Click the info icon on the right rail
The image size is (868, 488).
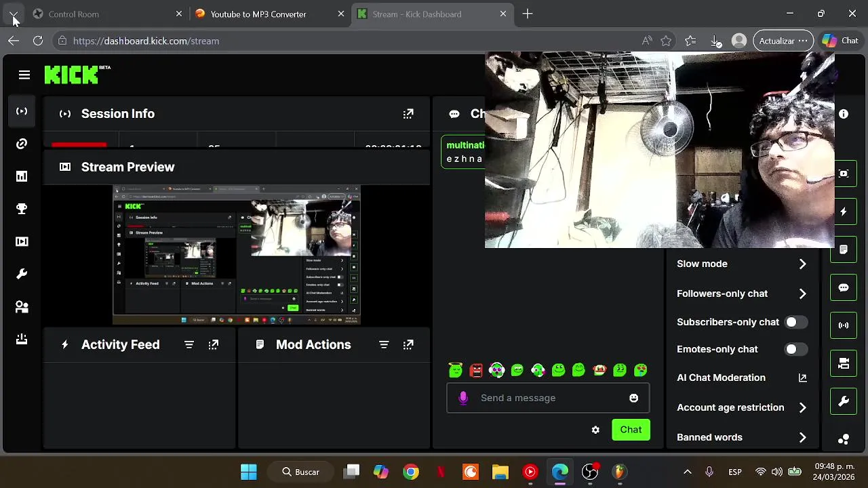coord(844,115)
